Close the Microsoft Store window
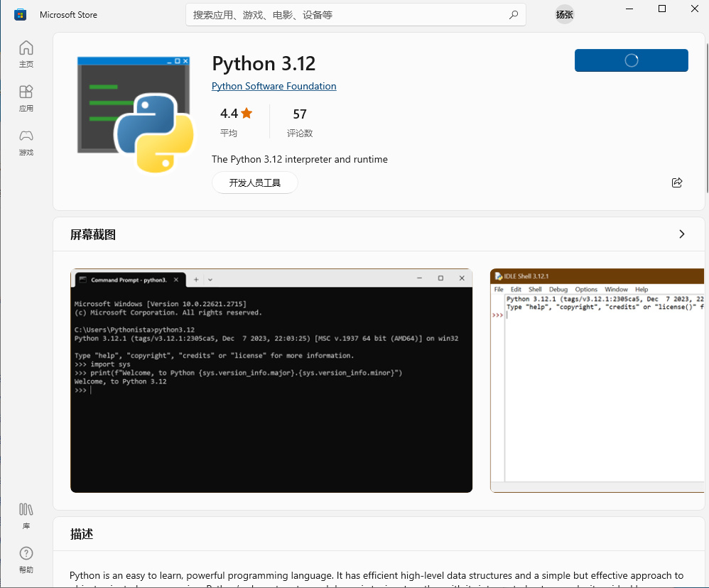 click(695, 9)
